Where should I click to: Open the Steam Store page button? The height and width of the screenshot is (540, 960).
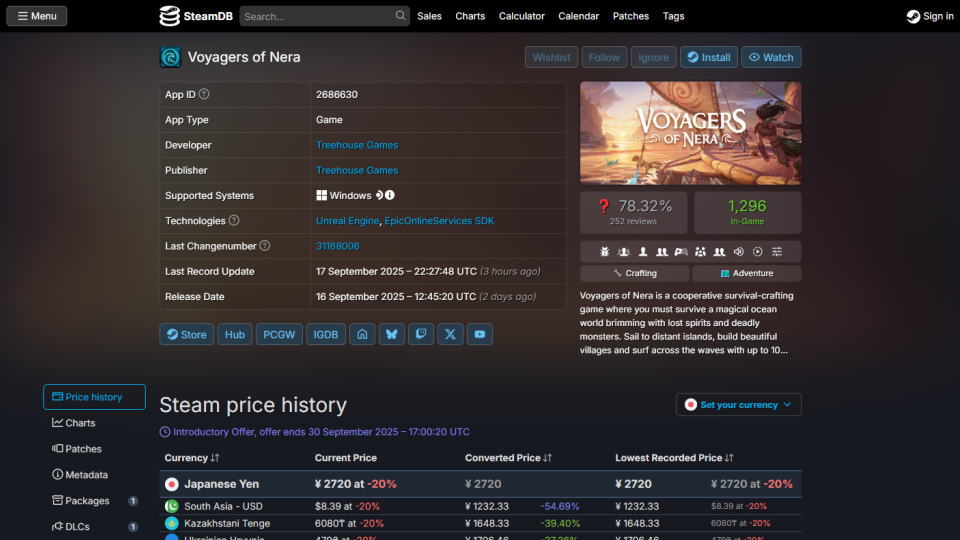coord(187,334)
